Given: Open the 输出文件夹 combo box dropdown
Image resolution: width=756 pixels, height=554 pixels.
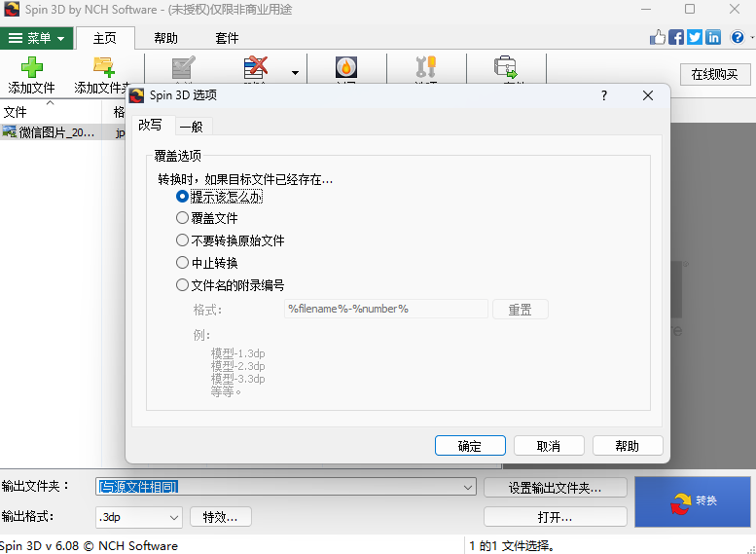Looking at the screenshot, I should click(468, 487).
